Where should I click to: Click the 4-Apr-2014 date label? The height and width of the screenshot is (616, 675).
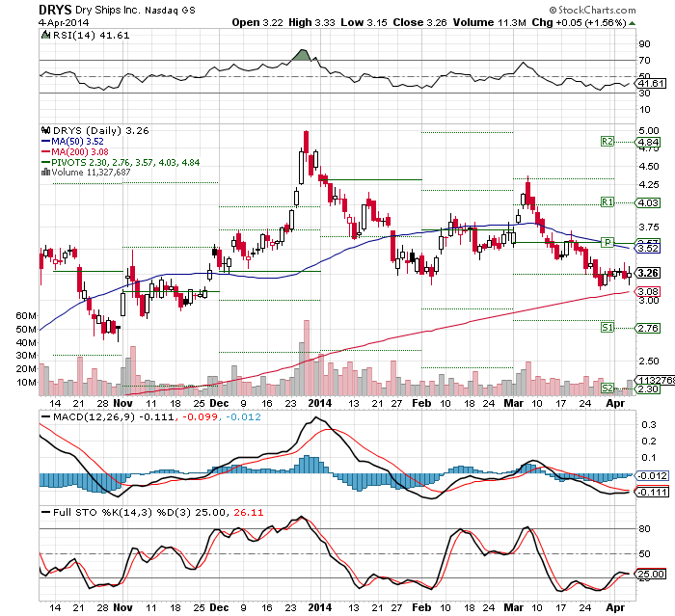64,22
